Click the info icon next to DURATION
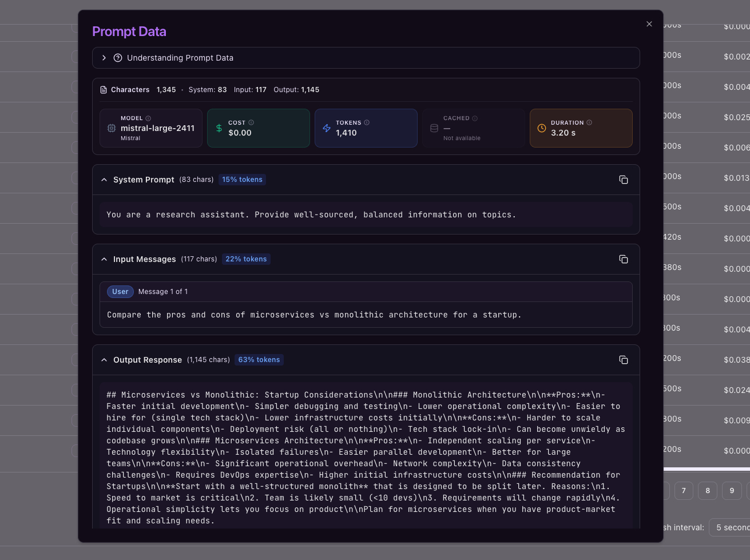The height and width of the screenshot is (560, 750). coord(589,122)
